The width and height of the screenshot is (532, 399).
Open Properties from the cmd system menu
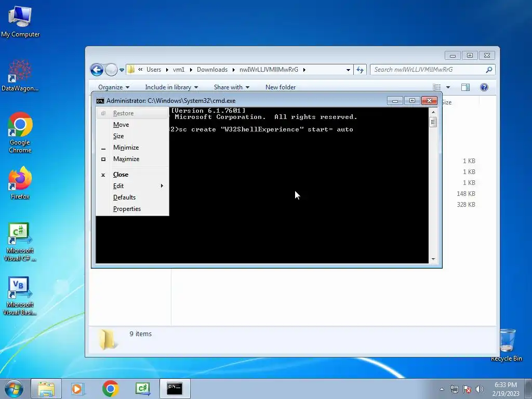pyautogui.click(x=132, y=209)
